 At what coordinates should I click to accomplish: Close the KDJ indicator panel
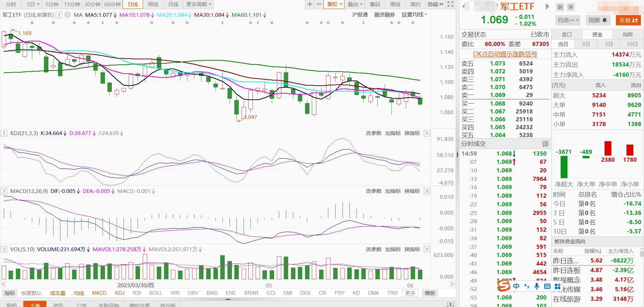427,133
